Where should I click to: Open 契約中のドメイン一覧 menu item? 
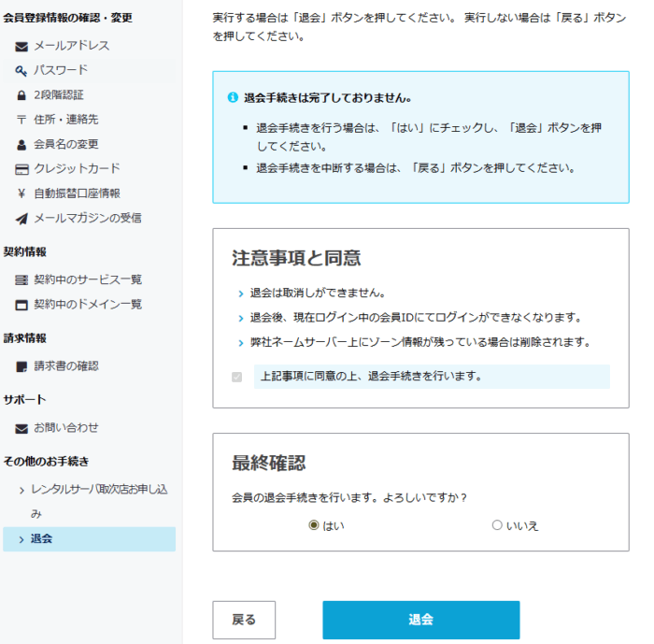[88, 304]
